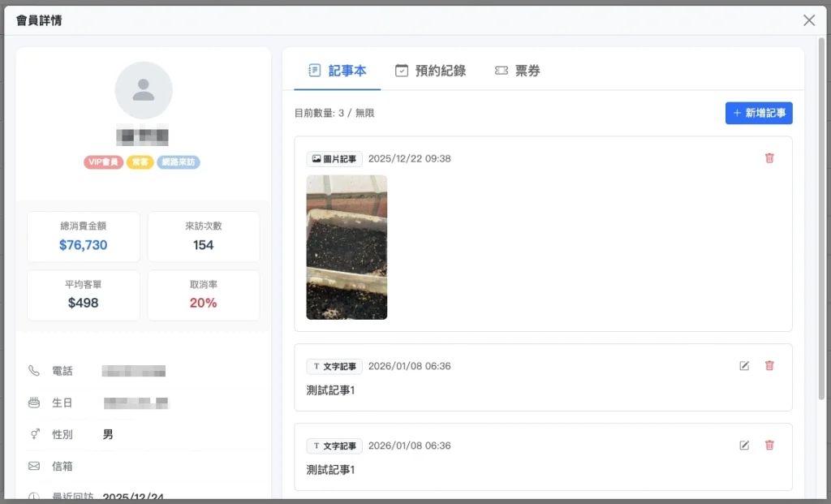
Task: Click the member avatar placeholder icon
Action: pyautogui.click(x=144, y=90)
